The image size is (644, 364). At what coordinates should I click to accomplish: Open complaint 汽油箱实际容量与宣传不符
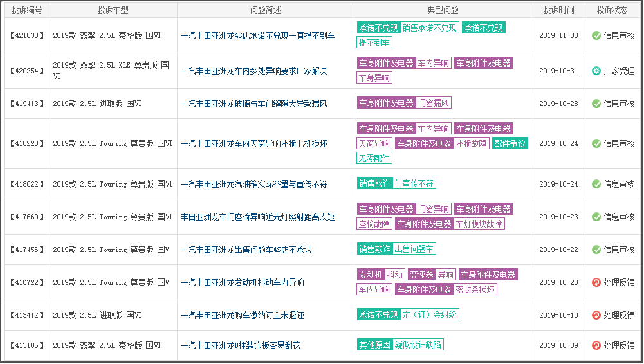(254, 185)
